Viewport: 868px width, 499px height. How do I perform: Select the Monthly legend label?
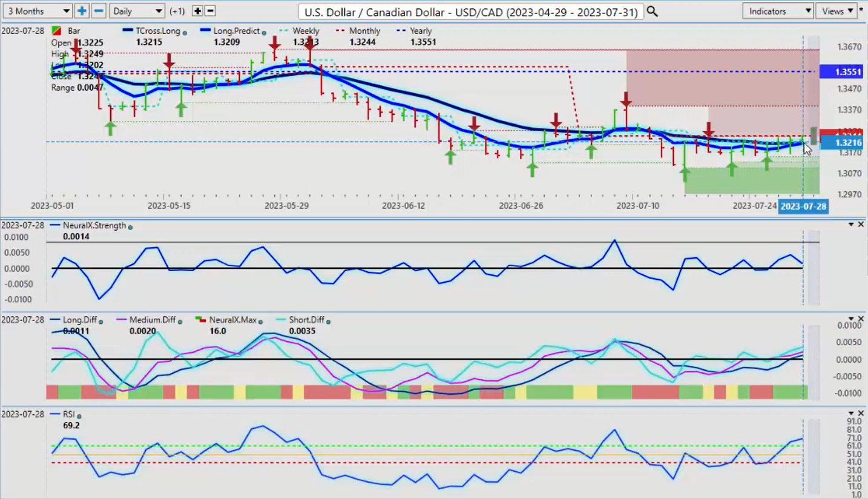[x=366, y=31]
